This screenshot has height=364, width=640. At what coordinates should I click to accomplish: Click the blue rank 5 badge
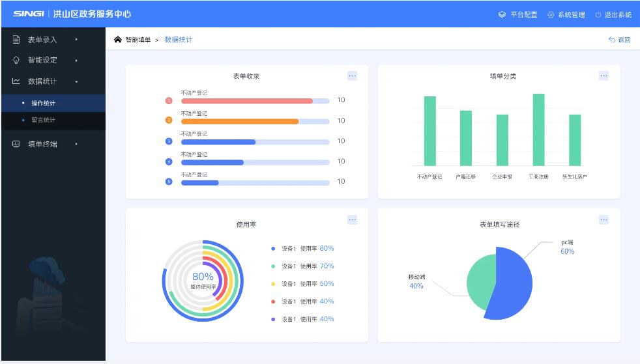[x=169, y=182]
